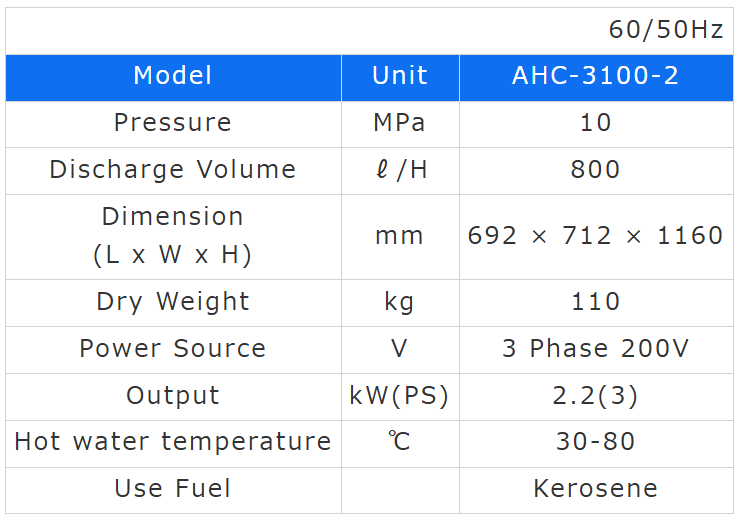Image resolution: width=738 pixels, height=520 pixels.
Task: Select the 692 × 712 × 1160 value
Action: pos(595,236)
